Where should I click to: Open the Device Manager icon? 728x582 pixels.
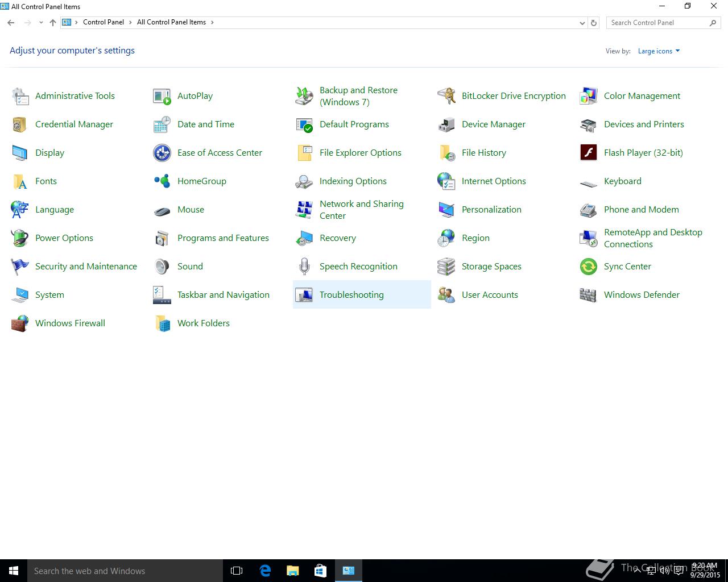pos(446,124)
